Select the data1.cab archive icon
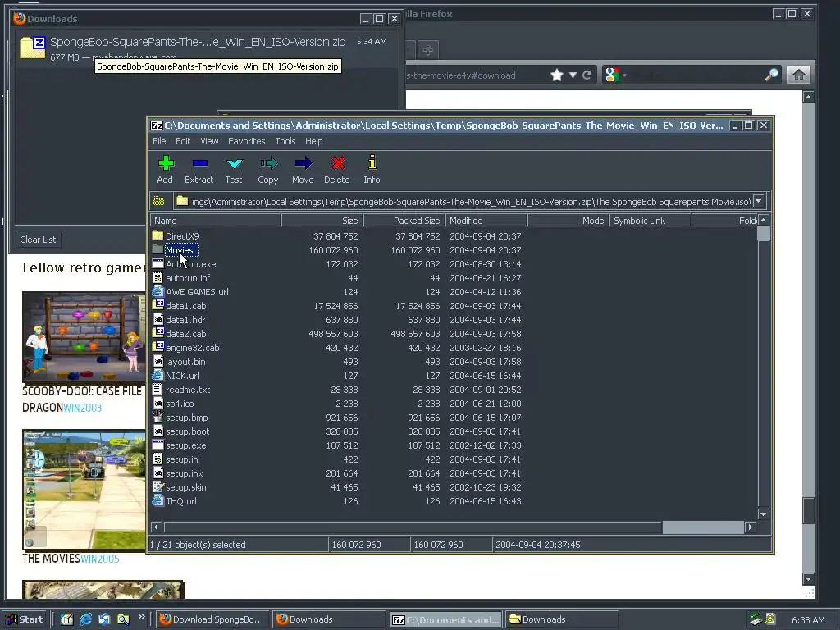840x630 pixels. [157, 305]
